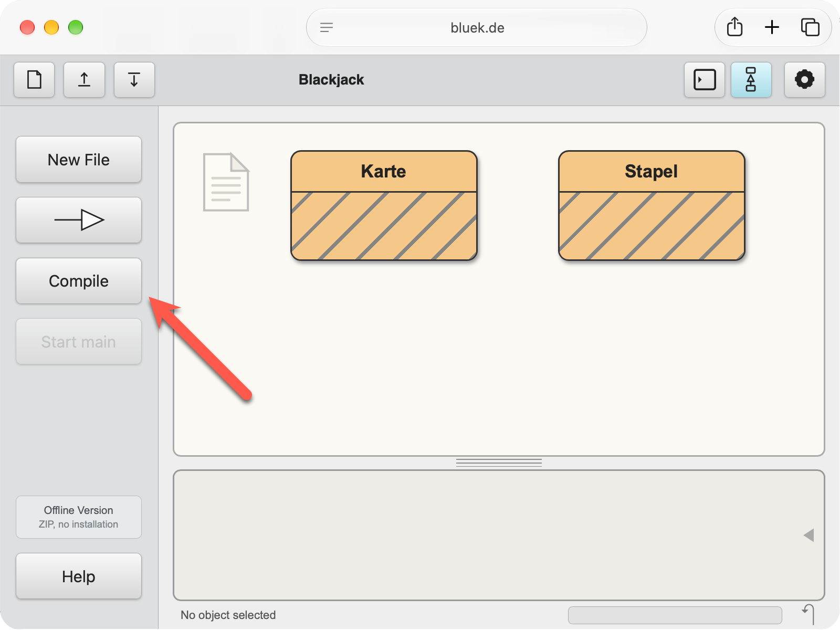Toggle the class diagram view button
This screenshot has height=630, width=840.
tap(751, 80)
